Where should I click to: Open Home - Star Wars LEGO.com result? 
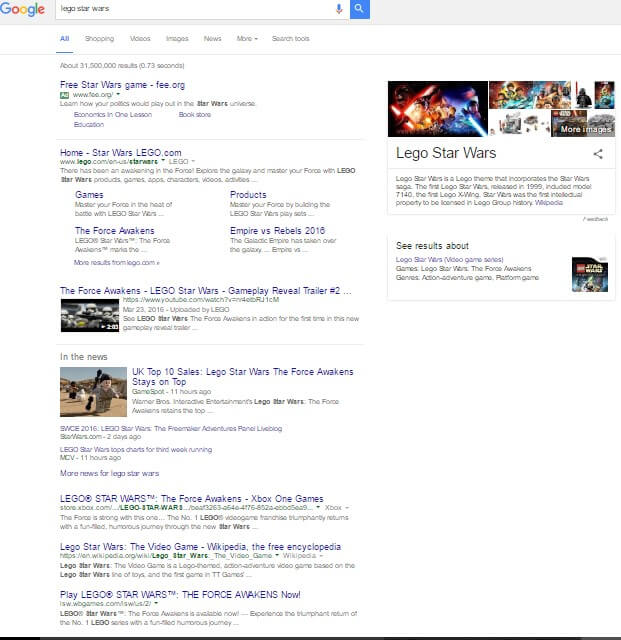(x=120, y=153)
